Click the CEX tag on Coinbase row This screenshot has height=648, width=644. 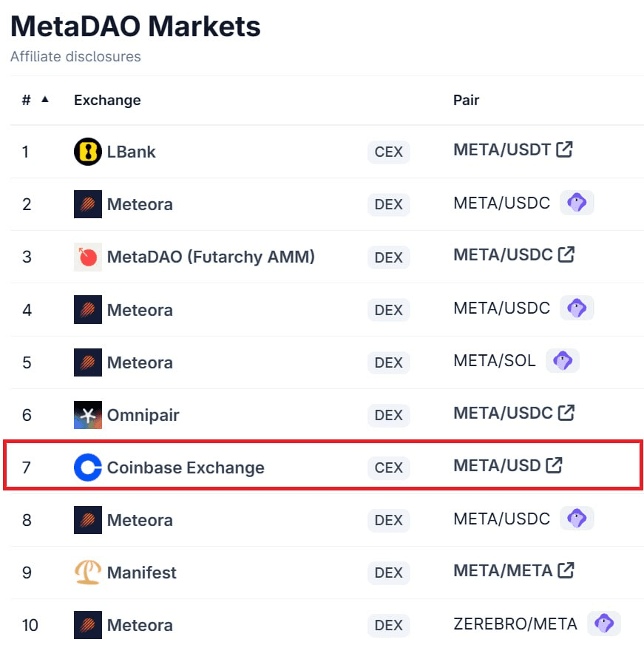click(x=388, y=468)
